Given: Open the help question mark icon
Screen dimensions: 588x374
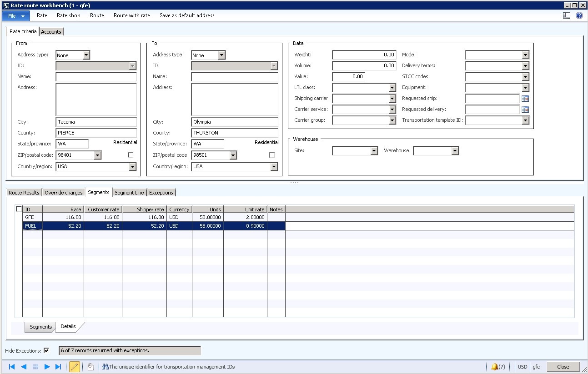Looking at the screenshot, I should point(579,15).
